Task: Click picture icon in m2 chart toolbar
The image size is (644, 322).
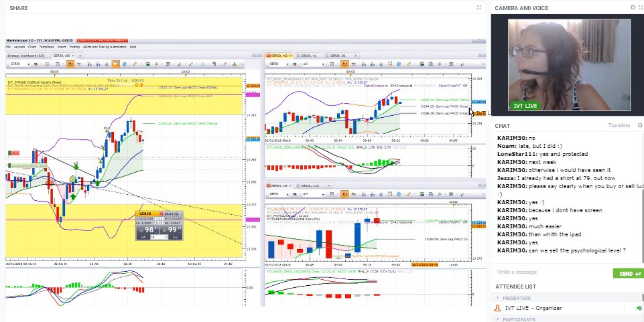Action: 422,64
